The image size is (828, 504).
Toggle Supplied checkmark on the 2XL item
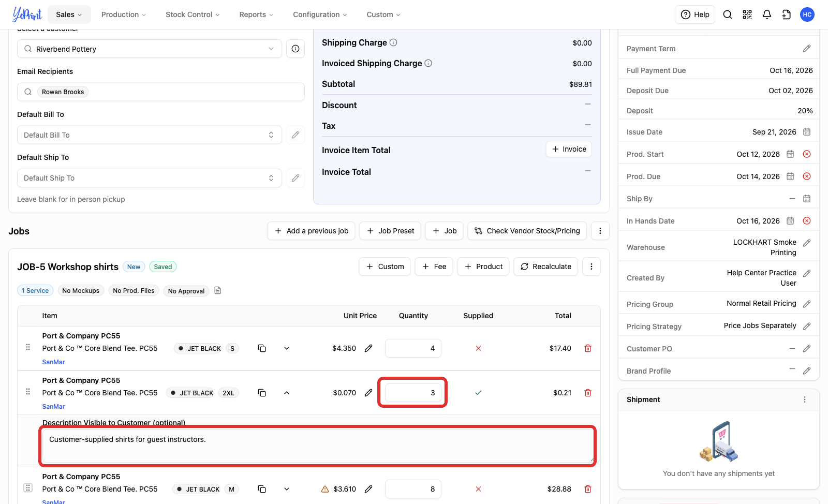pos(478,393)
